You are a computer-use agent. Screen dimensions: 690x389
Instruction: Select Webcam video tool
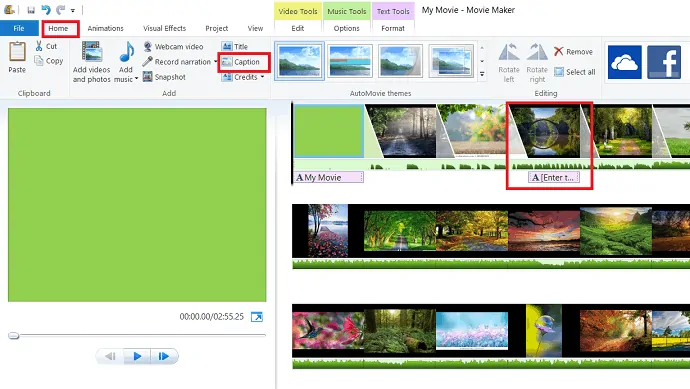pos(173,46)
